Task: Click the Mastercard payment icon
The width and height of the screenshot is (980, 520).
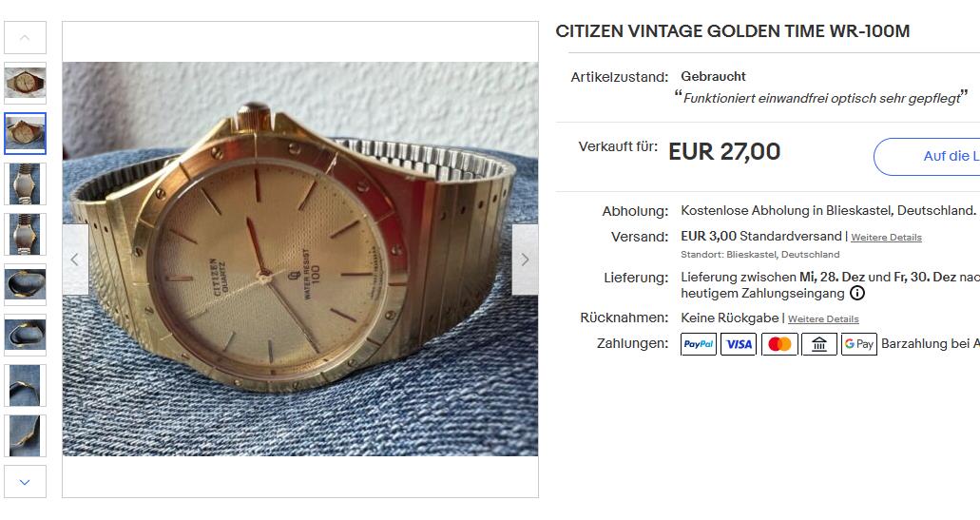Action: (x=779, y=344)
